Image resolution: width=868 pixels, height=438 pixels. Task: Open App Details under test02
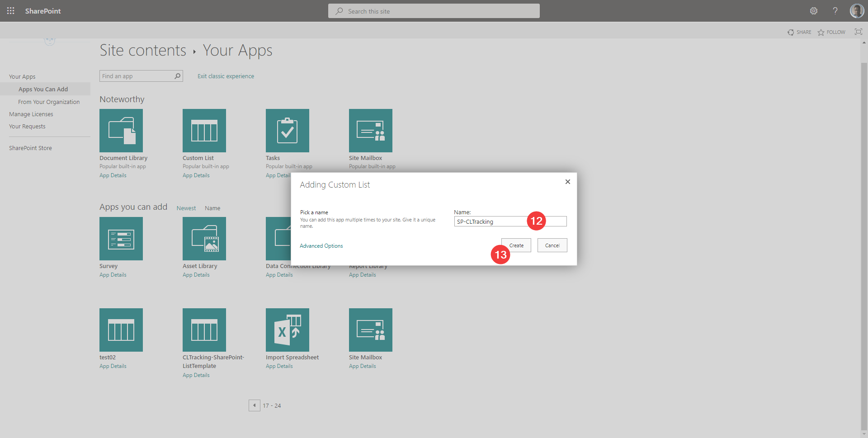click(113, 366)
